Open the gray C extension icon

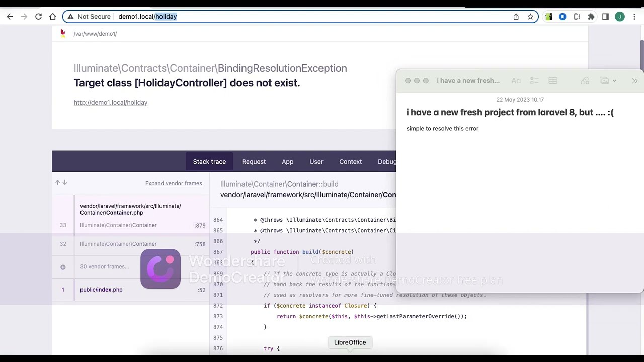click(x=577, y=17)
